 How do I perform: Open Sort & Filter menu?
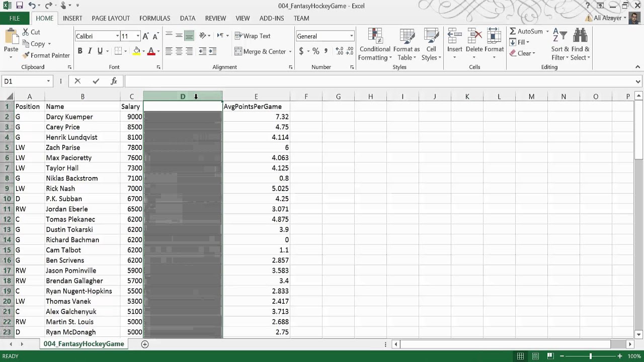coord(559,45)
